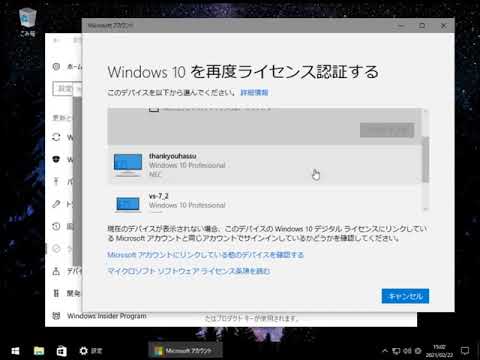Maximize the Microsoft account dialog window
The image size is (480, 360).
pyautogui.click(x=422, y=25)
